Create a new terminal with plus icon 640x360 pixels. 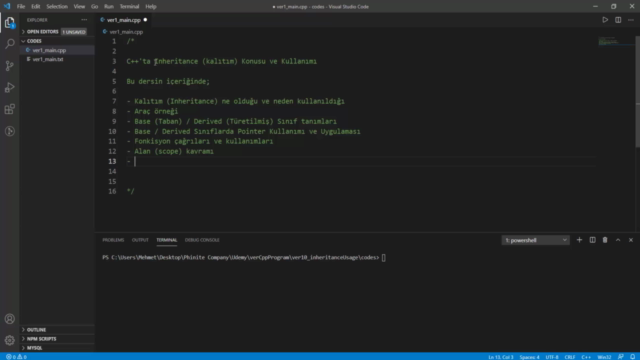click(579, 240)
